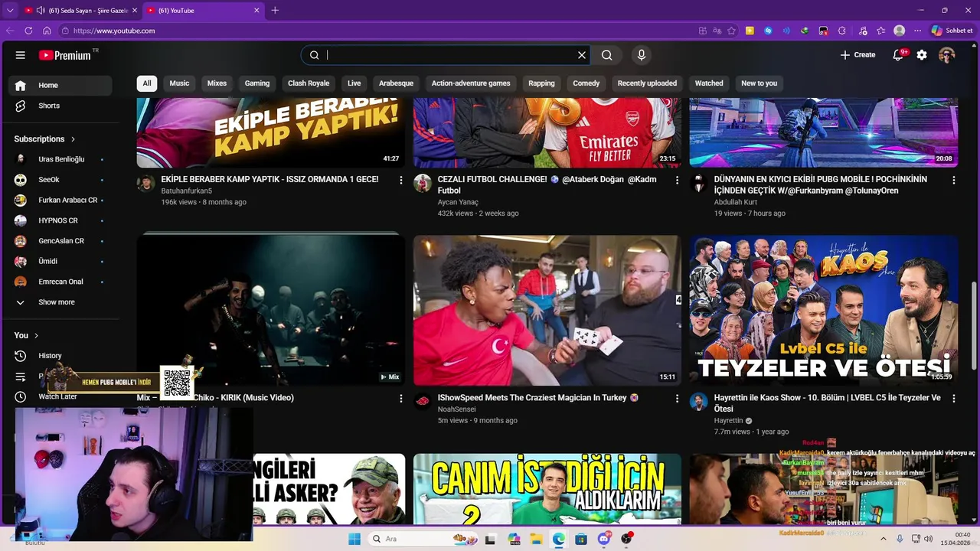Screen dimensions: 980x551
Task: Select Action-adventure games chip
Action: (x=471, y=83)
